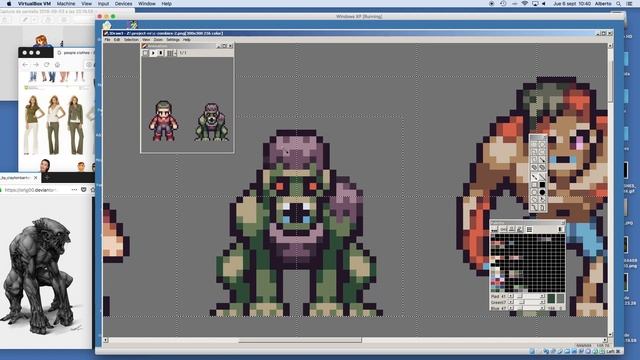Click the browser forward arrow
Image resolution: width=640 pixels, height=360 pixels.
coord(36,64)
